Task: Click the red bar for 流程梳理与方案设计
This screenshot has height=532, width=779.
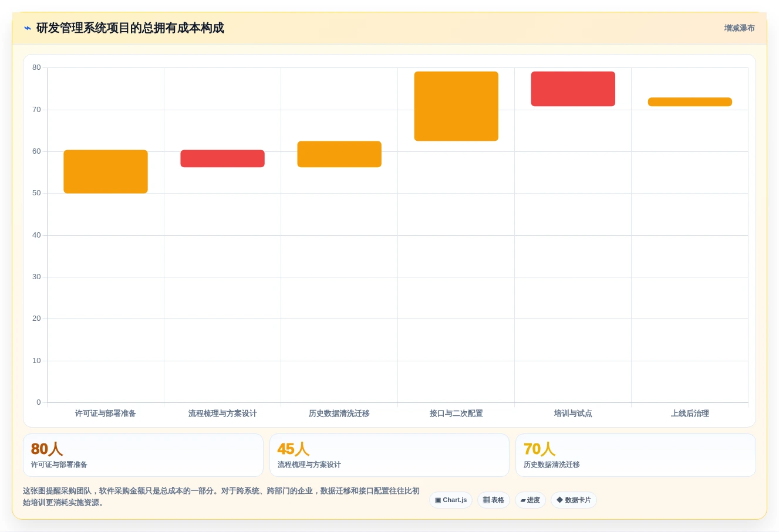Action: click(x=222, y=159)
